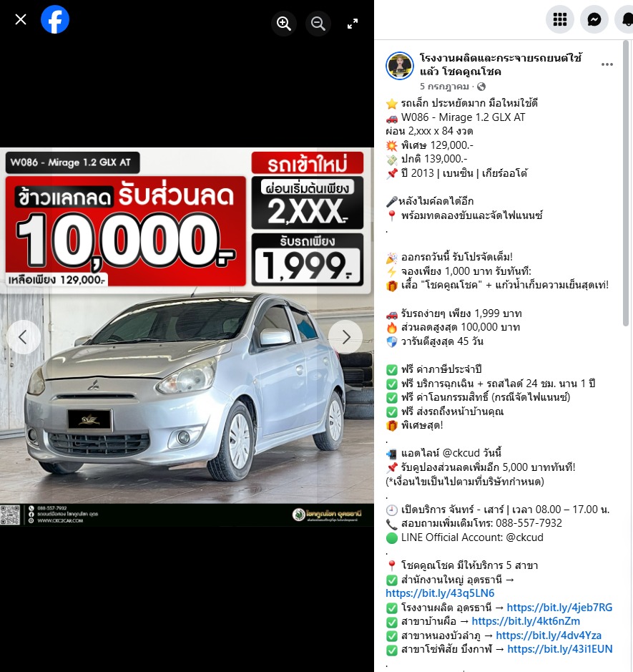Zoom out of the photo
633x672 pixels.
(x=318, y=23)
